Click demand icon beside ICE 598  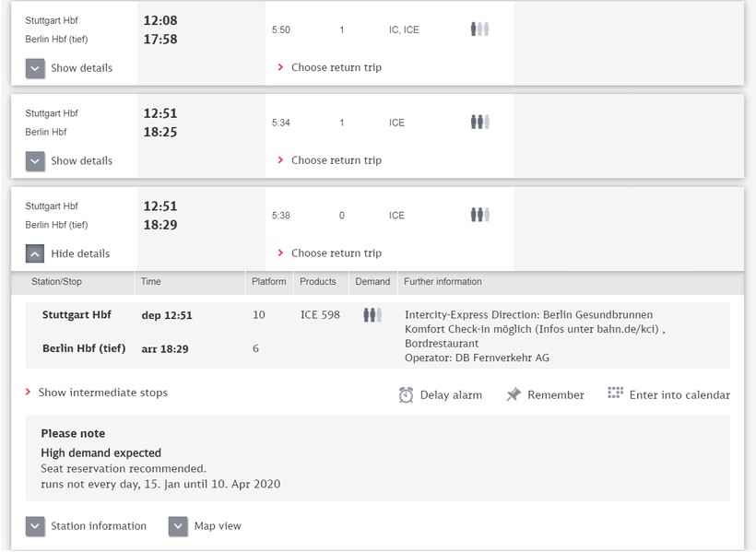372,315
